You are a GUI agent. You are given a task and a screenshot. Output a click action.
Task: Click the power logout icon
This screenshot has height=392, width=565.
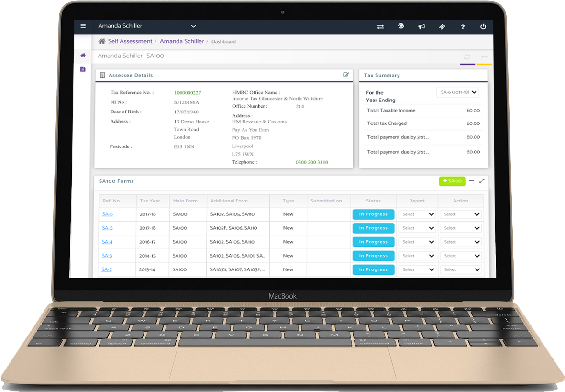pos(483,27)
